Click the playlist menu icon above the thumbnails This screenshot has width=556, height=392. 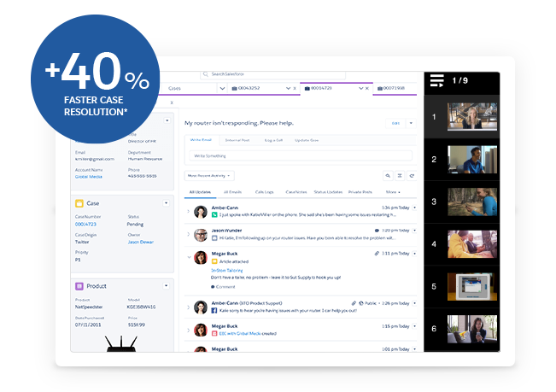click(437, 81)
